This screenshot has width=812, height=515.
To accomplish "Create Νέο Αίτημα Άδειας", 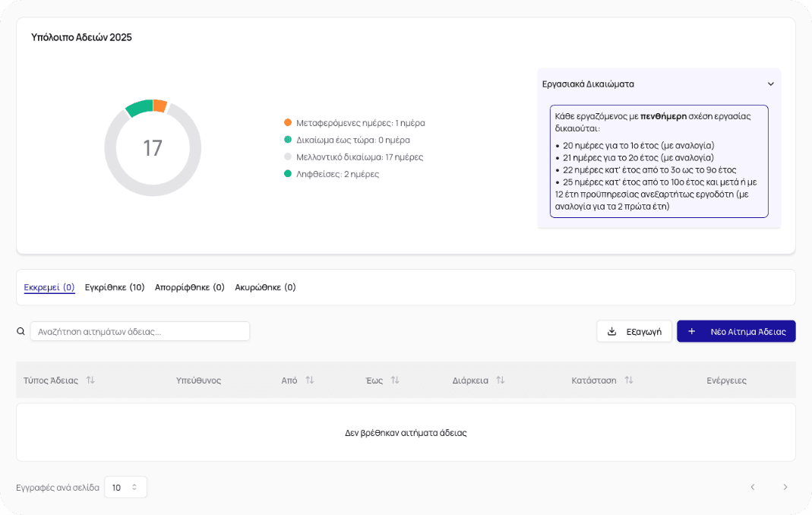I will point(736,331).
